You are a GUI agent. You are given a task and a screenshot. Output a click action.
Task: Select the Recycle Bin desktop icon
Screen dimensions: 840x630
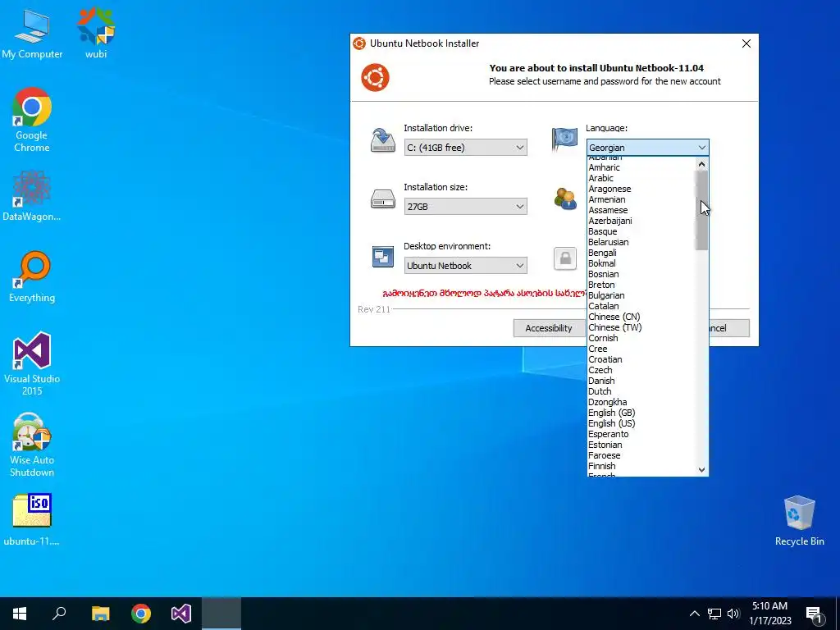pyautogui.click(x=799, y=521)
